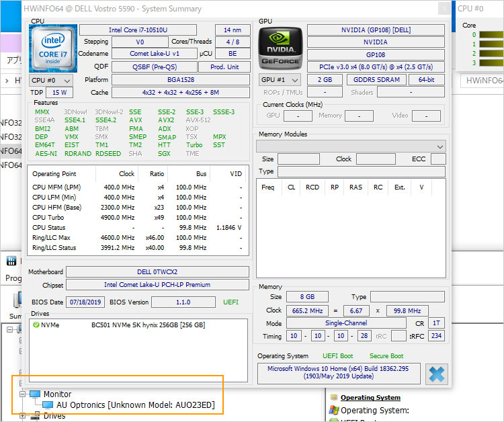
Task: Click the TDP 15 W field
Action: coord(59,93)
